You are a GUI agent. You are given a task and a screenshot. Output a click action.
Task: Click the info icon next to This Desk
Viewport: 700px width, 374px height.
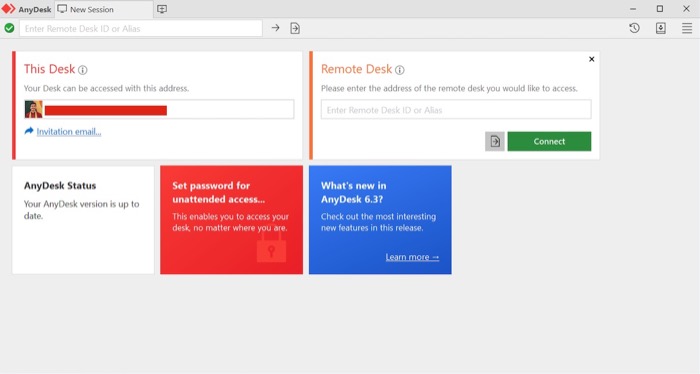pyautogui.click(x=83, y=70)
